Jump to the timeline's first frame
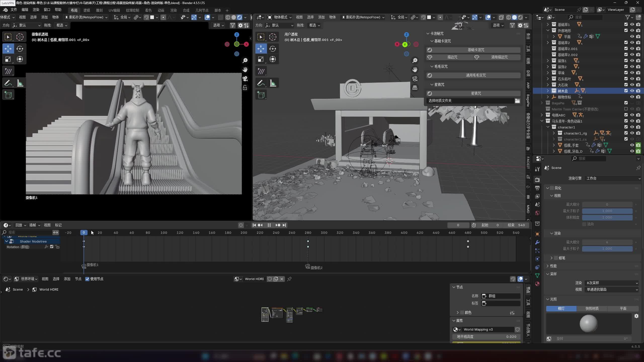 tap(254, 225)
